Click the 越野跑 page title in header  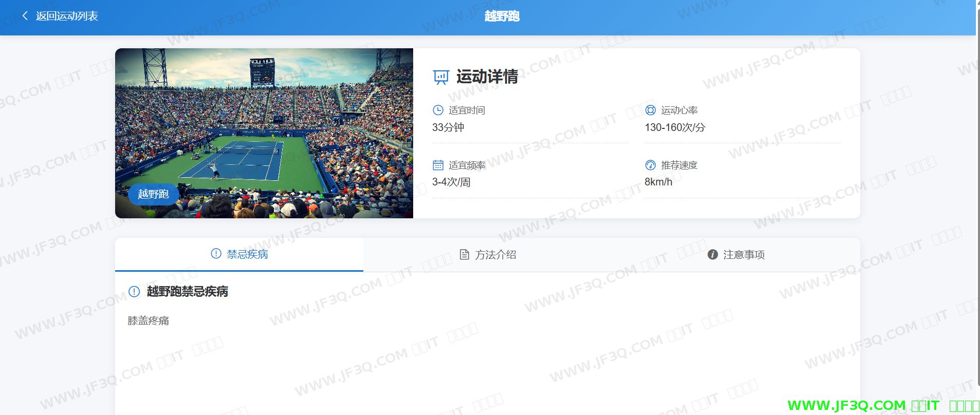502,16
